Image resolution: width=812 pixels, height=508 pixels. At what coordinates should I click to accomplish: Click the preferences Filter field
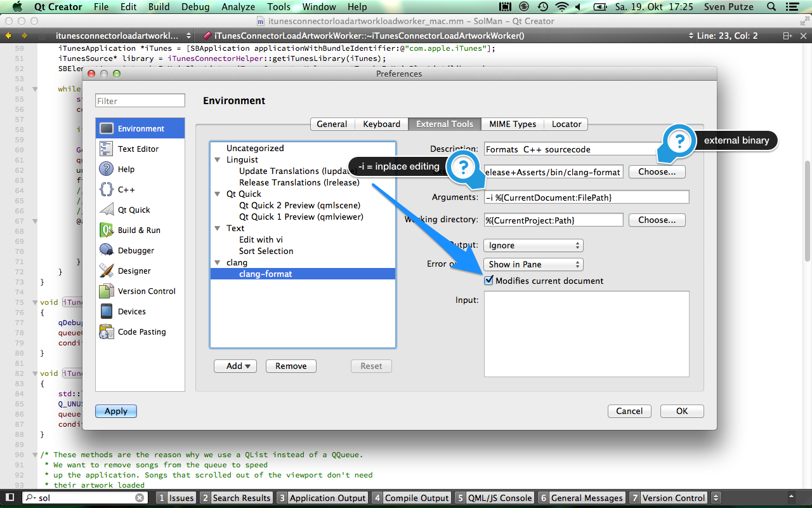[140, 100]
